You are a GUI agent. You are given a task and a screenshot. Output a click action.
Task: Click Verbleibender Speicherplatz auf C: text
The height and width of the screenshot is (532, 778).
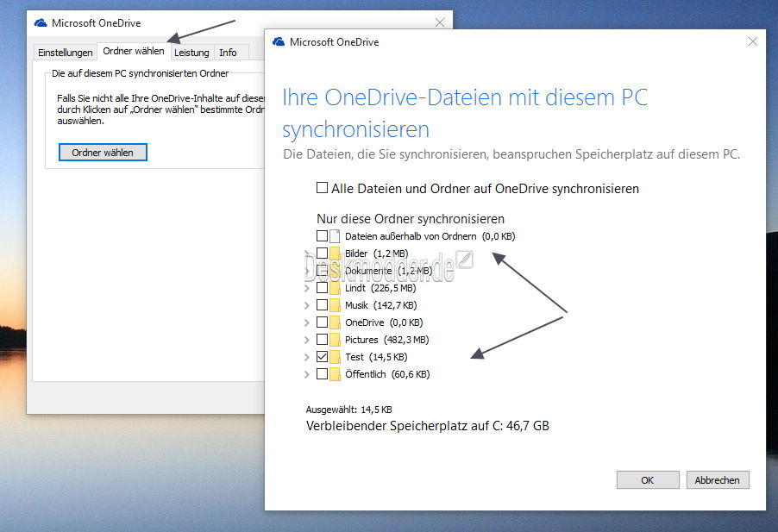pyautogui.click(x=428, y=426)
